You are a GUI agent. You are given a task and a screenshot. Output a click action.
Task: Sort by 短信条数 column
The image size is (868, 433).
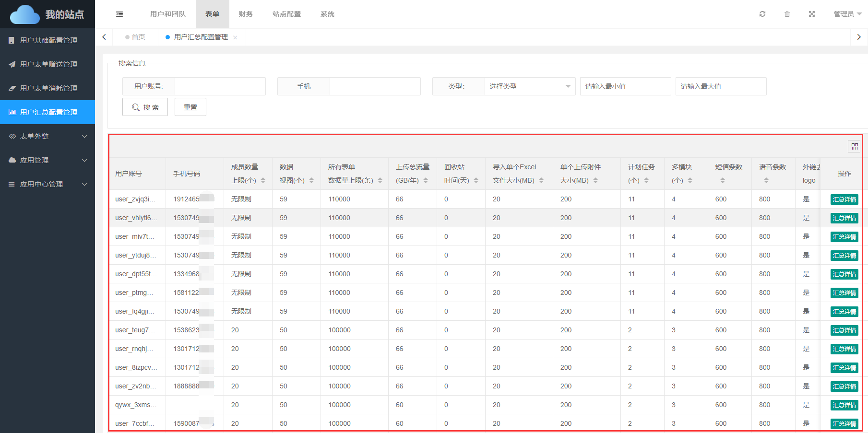coord(723,181)
